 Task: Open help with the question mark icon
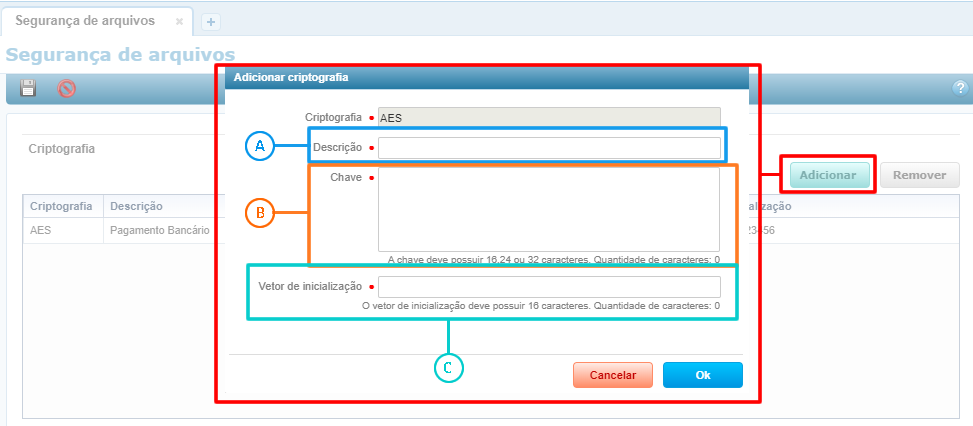[961, 88]
